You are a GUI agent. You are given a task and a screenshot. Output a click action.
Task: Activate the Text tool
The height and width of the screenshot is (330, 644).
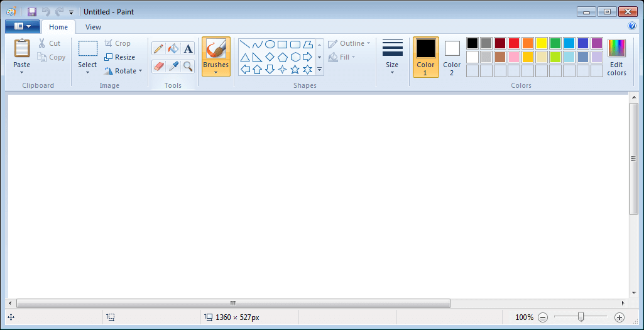click(188, 48)
